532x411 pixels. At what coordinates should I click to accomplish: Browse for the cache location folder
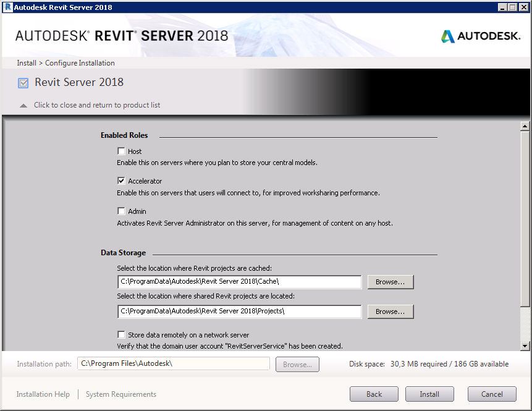(x=391, y=282)
